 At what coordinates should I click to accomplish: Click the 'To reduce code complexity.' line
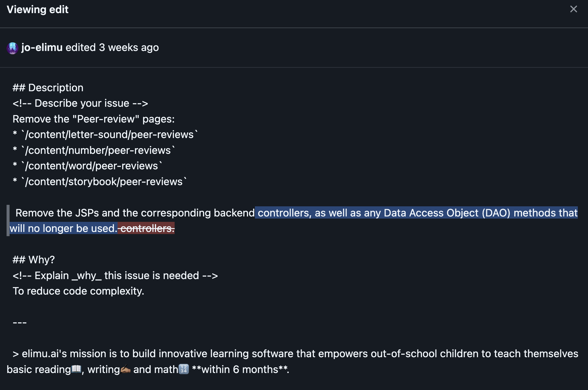[x=78, y=291]
